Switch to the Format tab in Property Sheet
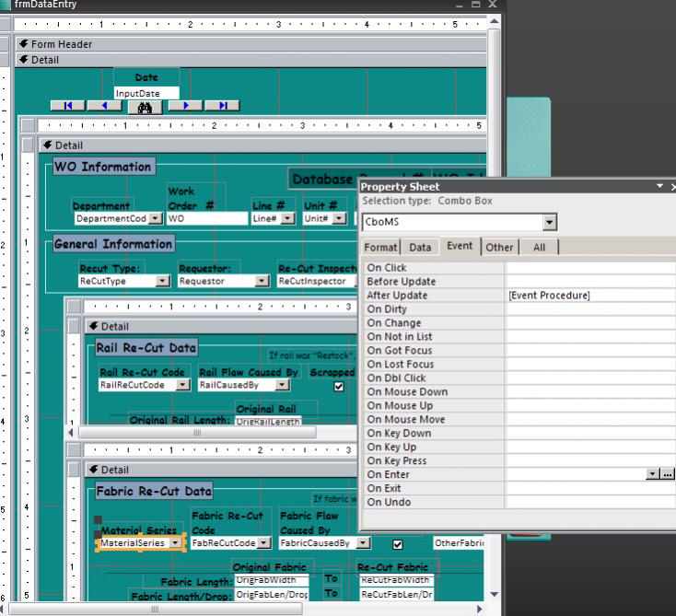Viewport: 676px width, 616px height. coord(381,248)
